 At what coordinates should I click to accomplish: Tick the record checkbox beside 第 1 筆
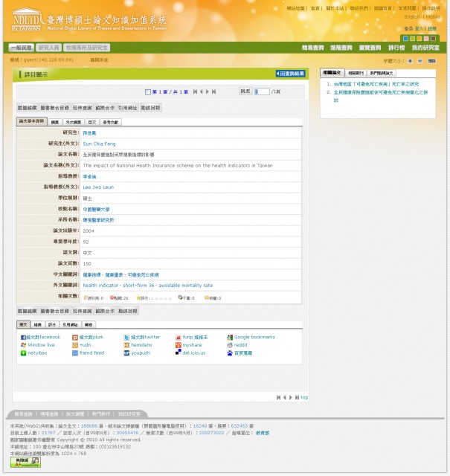(148, 92)
